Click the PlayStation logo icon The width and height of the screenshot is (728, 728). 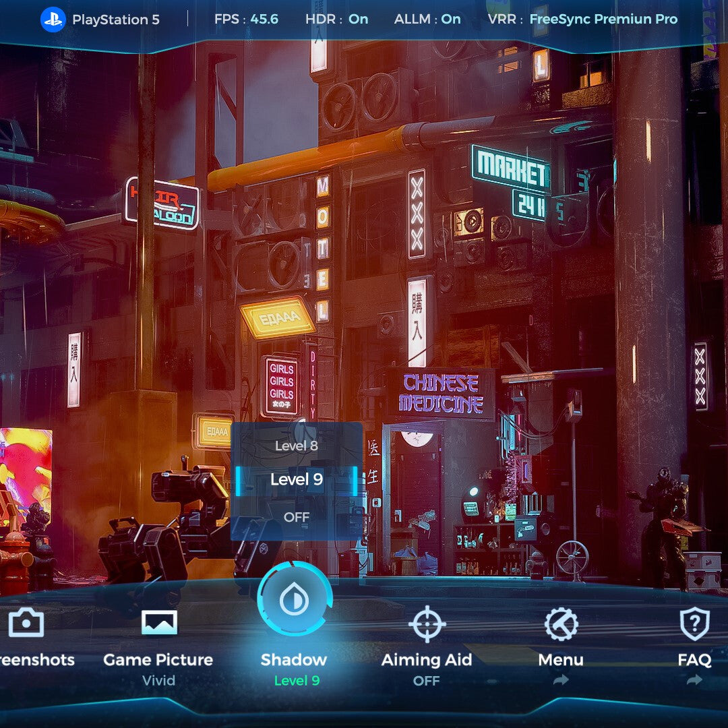pyautogui.click(x=53, y=19)
